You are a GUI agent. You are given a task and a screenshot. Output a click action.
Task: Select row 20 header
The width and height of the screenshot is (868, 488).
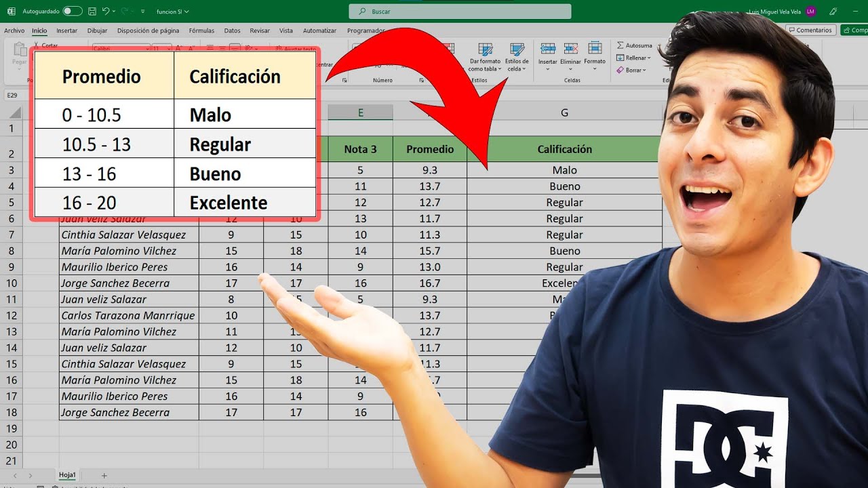point(12,445)
